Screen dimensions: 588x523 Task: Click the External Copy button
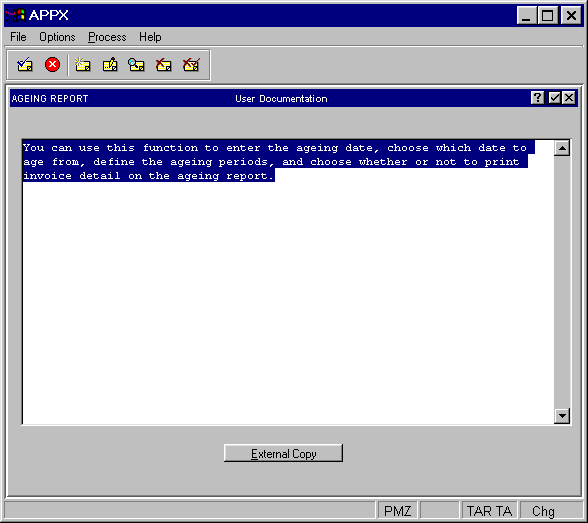click(283, 453)
